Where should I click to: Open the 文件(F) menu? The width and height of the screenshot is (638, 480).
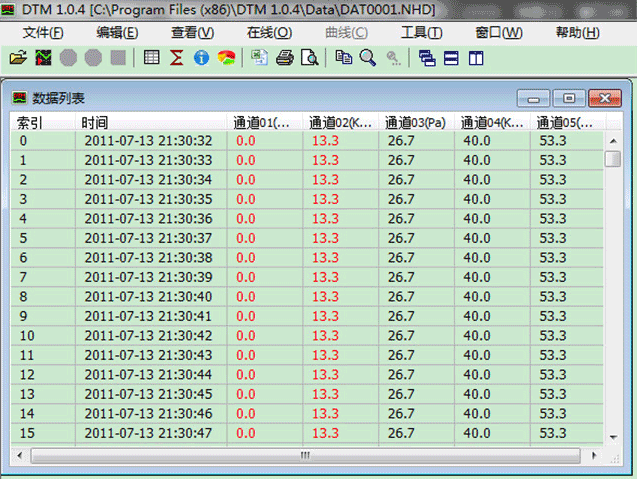42,32
